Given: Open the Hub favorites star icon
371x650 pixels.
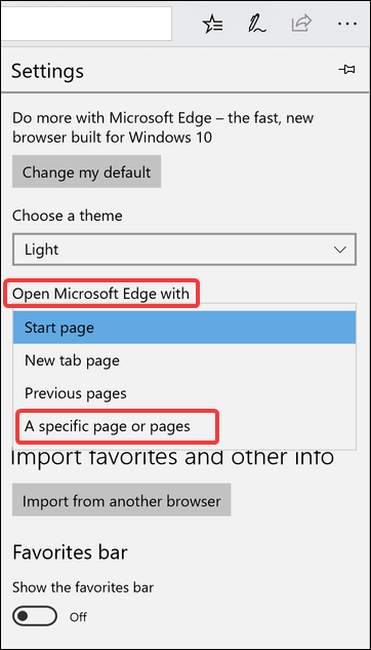Looking at the screenshot, I should [x=213, y=24].
